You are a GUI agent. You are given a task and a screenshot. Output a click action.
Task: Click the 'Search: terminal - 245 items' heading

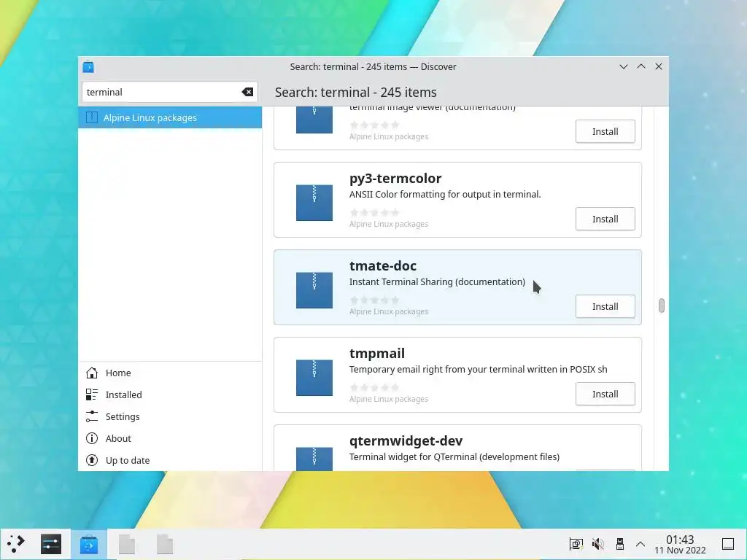pyautogui.click(x=356, y=93)
